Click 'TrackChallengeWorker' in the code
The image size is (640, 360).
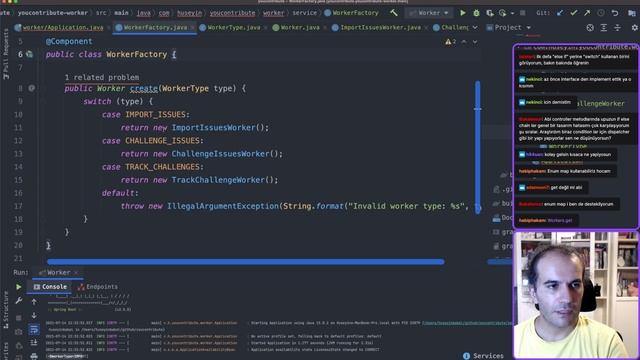tap(218, 180)
